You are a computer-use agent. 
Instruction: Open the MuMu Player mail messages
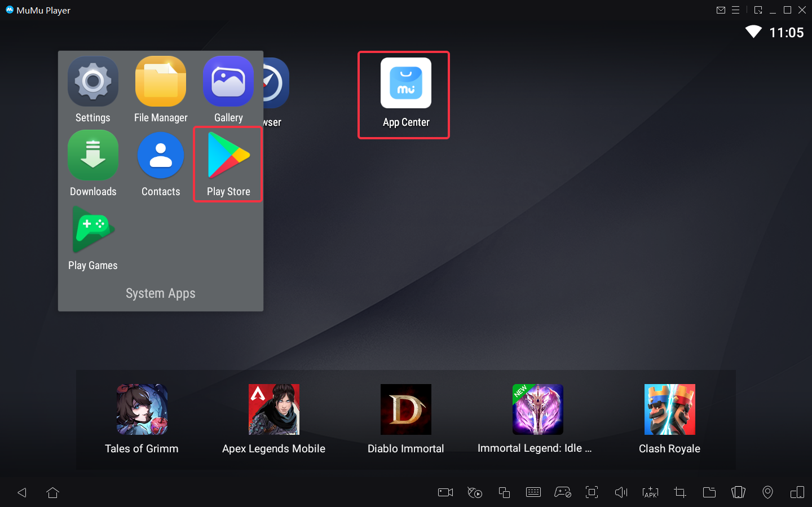click(721, 10)
